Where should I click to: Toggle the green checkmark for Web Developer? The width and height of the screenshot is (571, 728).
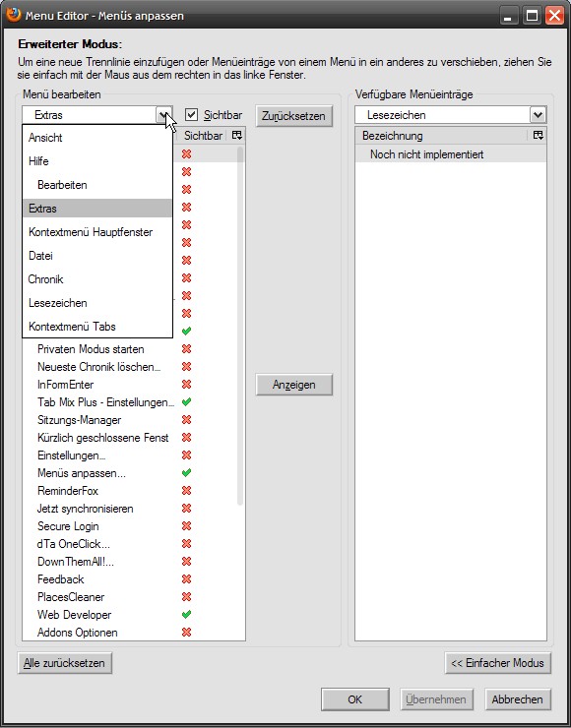pos(186,615)
